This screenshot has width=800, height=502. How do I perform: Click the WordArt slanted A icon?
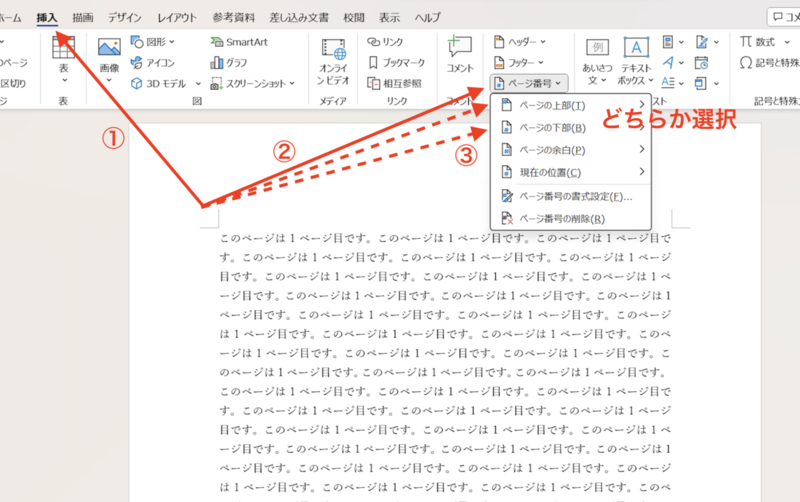668,63
